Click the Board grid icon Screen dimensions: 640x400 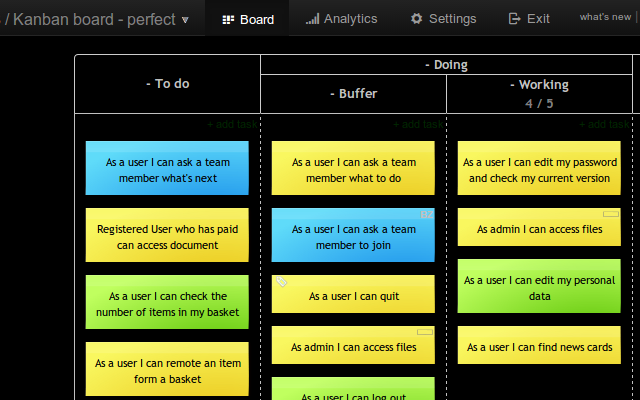tap(228, 20)
